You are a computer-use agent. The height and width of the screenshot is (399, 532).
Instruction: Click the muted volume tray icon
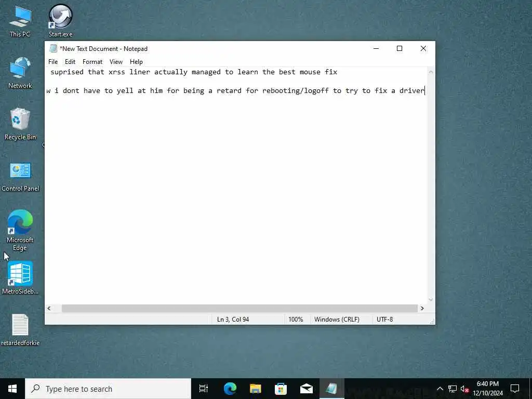(464, 389)
